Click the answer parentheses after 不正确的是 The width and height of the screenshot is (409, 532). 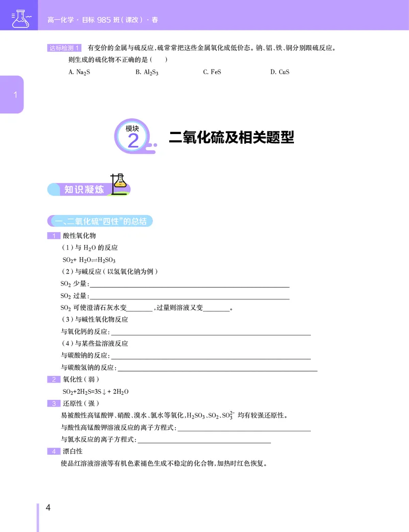[158, 60]
